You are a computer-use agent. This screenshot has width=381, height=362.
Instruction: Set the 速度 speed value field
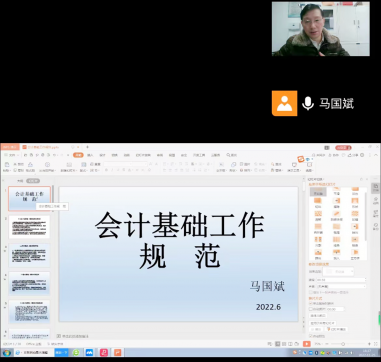pyautogui.click(x=341, y=280)
